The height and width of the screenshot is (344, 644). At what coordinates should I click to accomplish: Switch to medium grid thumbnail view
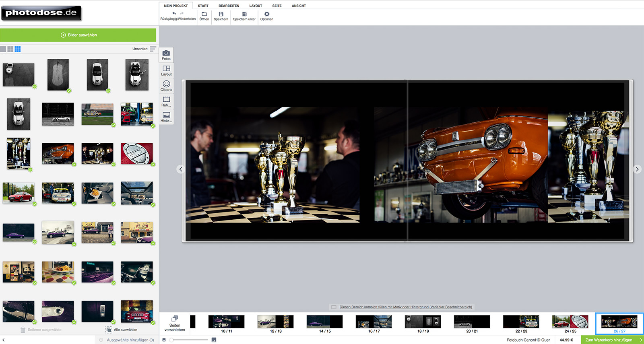point(10,49)
